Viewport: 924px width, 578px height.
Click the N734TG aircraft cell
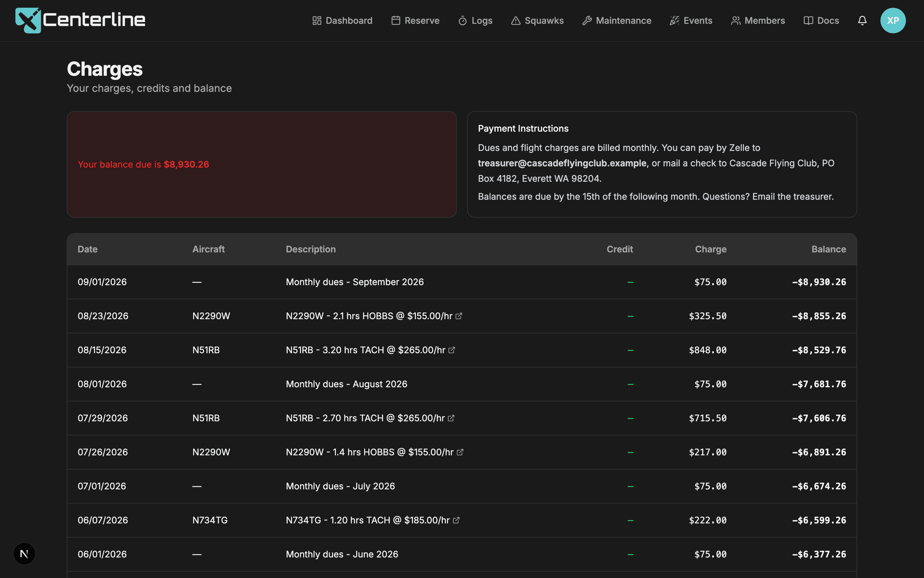click(x=210, y=520)
